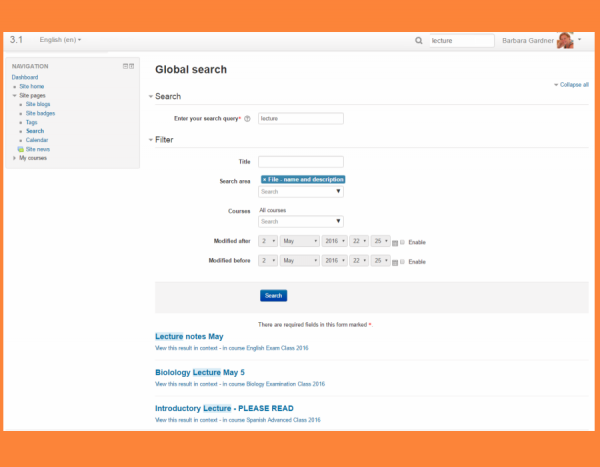600x467 pixels.
Task: Enable the Modified after filter checkbox
Action: (x=403, y=243)
